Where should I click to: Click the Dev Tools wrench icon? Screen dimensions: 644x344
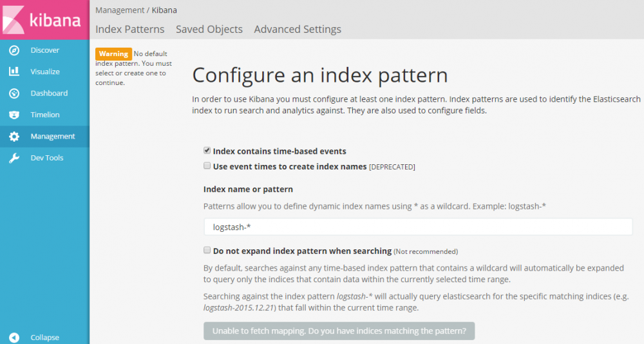[14, 158]
